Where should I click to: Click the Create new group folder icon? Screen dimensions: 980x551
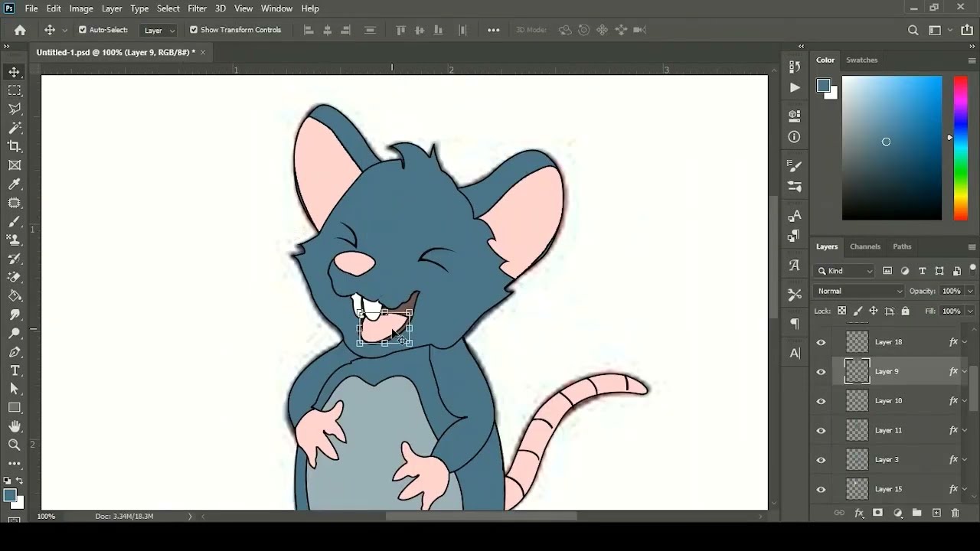tap(917, 513)
